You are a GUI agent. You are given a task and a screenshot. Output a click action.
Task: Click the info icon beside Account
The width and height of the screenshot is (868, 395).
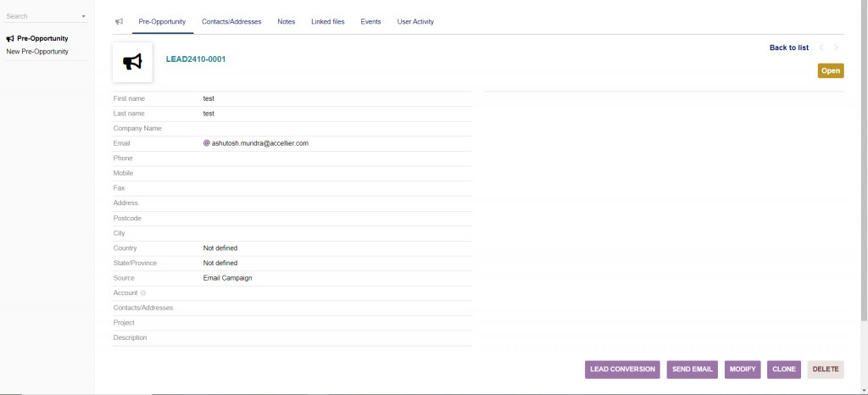pyautogui.click(x=143, y=292)
